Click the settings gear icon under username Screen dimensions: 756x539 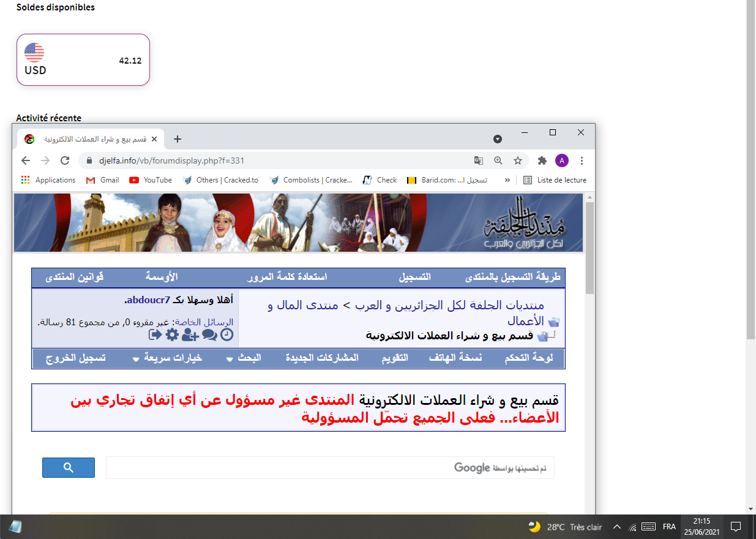coord(172,334)
